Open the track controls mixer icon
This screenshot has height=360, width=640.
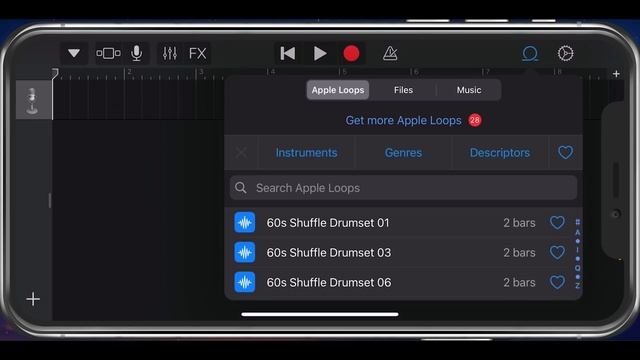[170, 53]
